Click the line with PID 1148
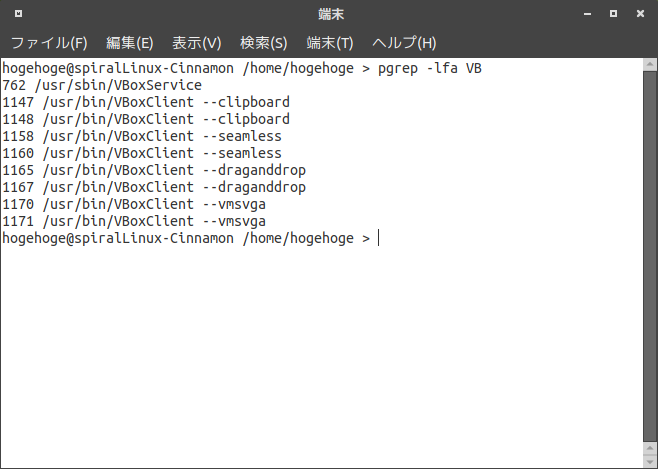 146,119
